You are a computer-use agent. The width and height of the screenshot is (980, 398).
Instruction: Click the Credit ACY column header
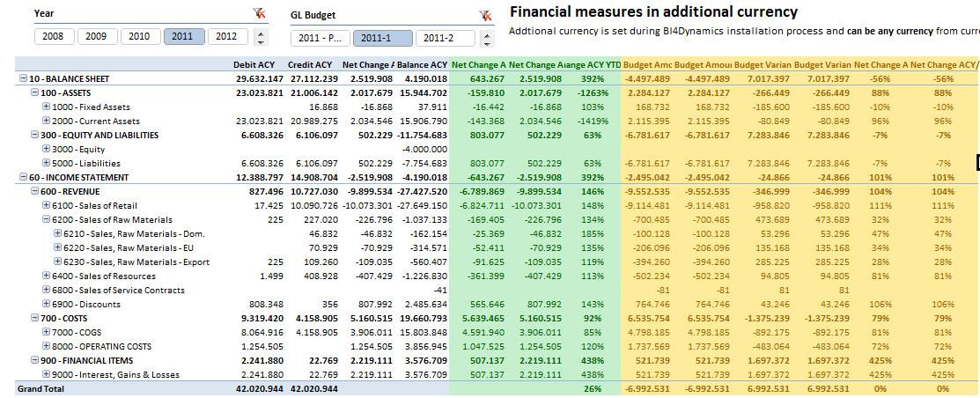coord(309,64)
